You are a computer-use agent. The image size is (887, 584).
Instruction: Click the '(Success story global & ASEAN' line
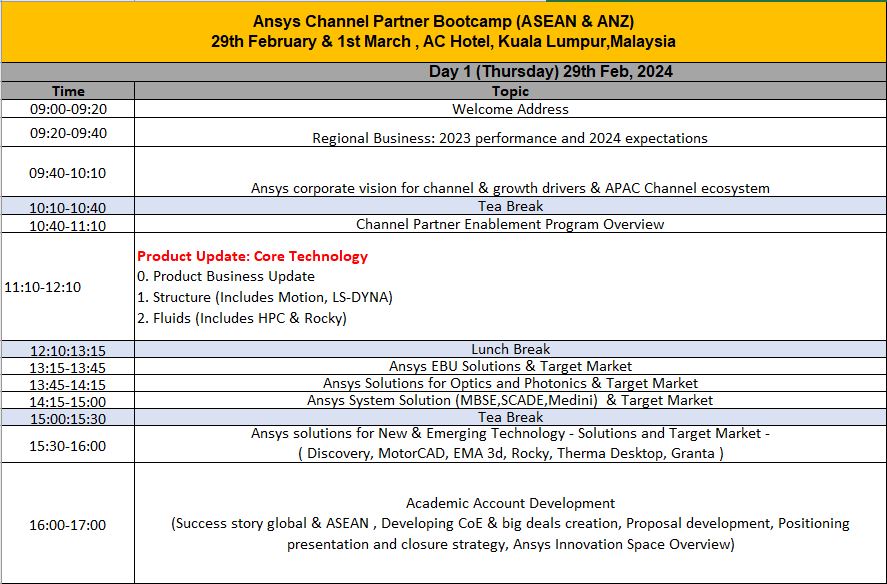pos(510,523)
